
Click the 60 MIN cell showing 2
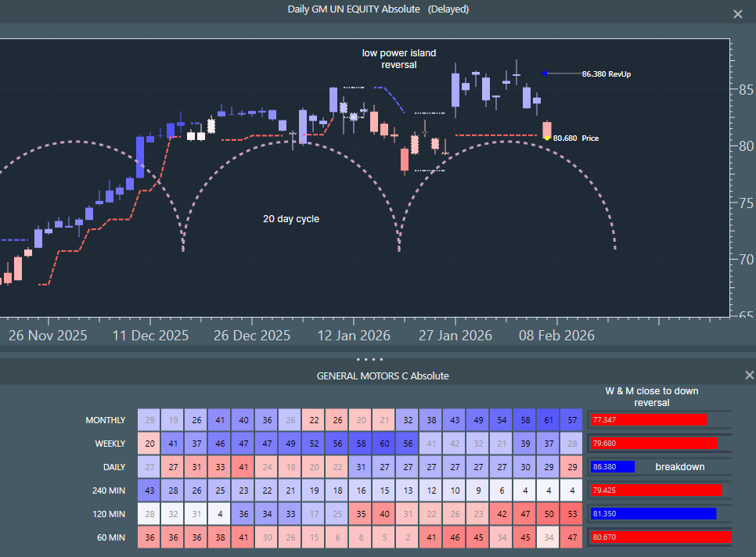[408, 537]
